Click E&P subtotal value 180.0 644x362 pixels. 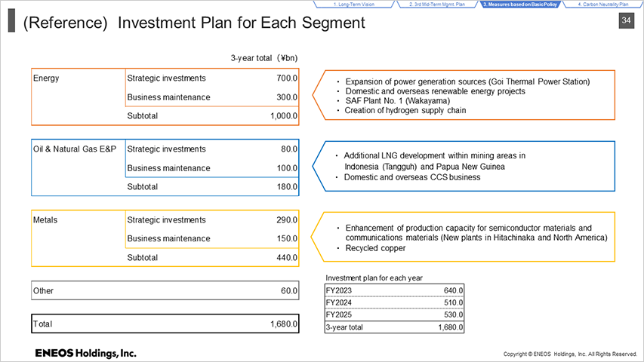click(x=287, y=187)
